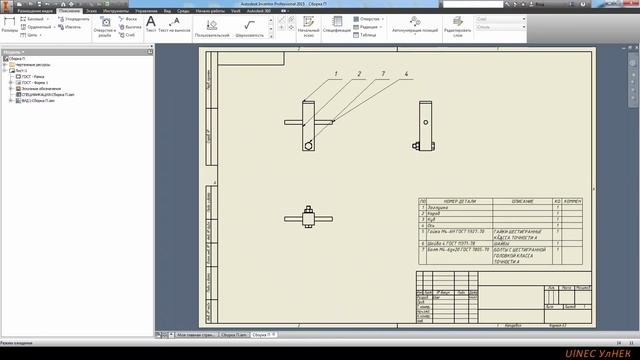The width and height of the screenshot is (640, 360).
Task: Open the Ординатный dimension dropdown arrow
Action: coord(54,27)
